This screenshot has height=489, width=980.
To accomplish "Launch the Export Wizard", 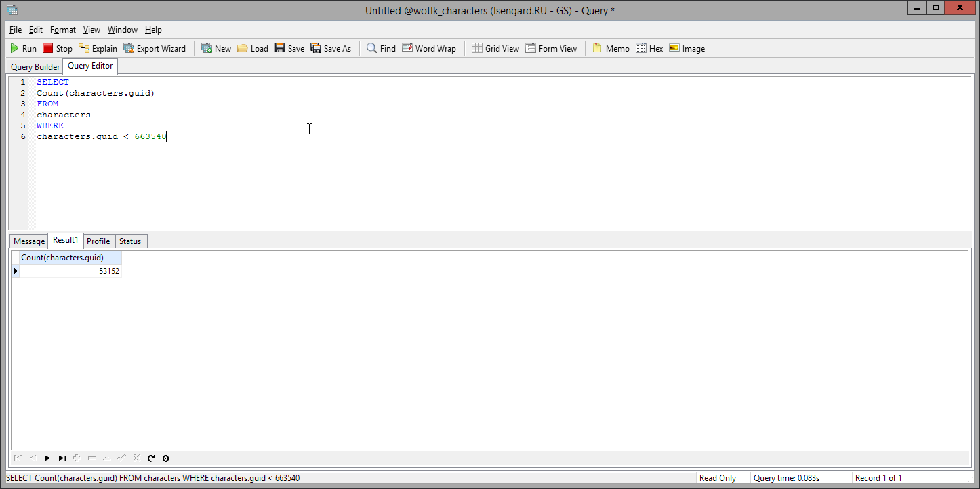I will click(x=155, y=48).
